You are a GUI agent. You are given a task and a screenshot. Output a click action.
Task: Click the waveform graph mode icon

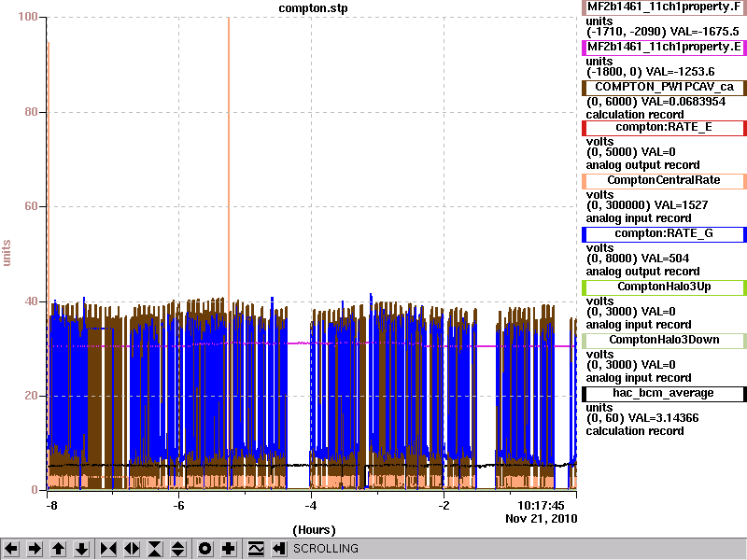(256, 549)
